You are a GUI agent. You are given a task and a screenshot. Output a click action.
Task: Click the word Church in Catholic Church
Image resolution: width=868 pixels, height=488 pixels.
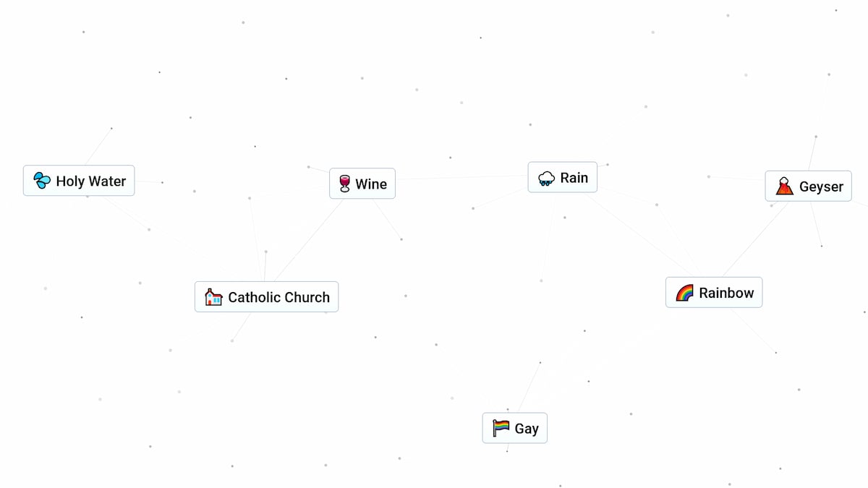tap(305, 297)
